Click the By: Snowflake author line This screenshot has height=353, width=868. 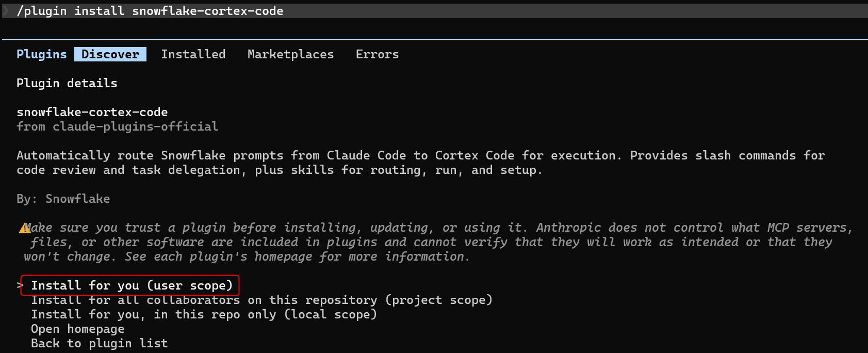pos(63,199)
